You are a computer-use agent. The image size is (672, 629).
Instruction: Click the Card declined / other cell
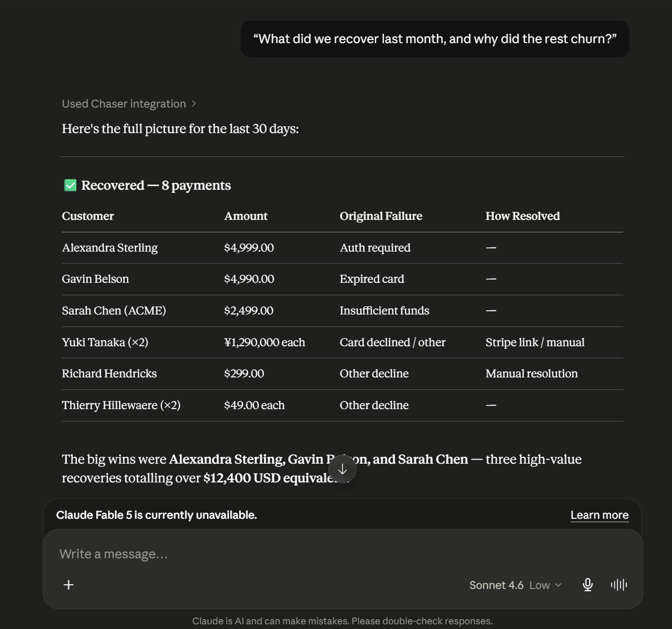[392, 343]
